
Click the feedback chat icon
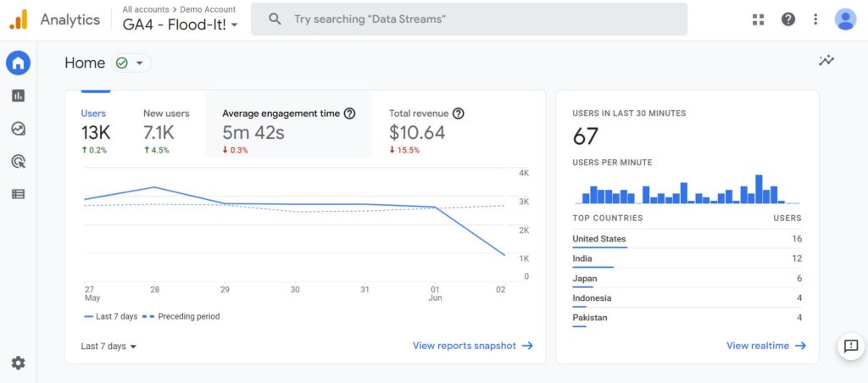pos(851,346)
